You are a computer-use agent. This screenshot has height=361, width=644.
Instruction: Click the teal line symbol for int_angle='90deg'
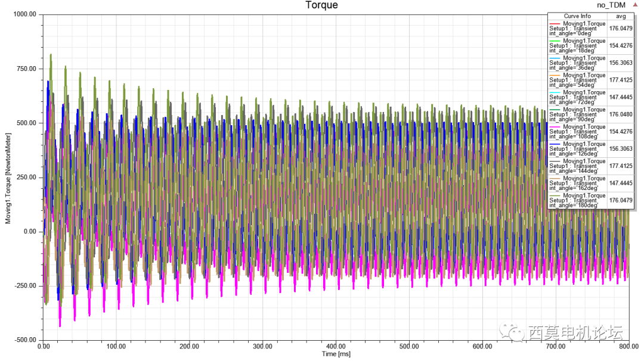point(555,110)
